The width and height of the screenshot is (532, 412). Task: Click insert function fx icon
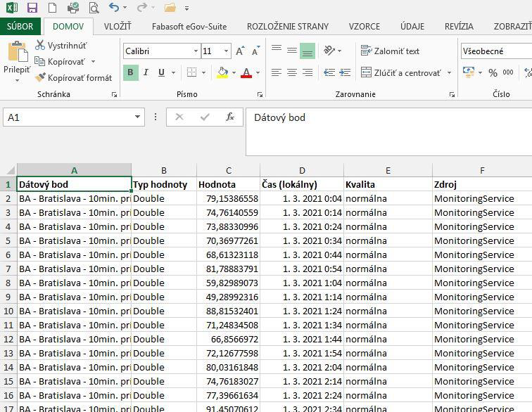tap(230, 117)
